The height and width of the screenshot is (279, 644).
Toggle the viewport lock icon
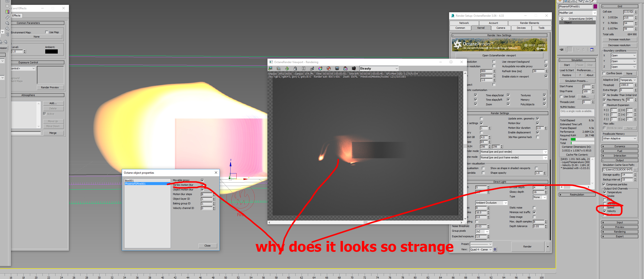(295, 68)
